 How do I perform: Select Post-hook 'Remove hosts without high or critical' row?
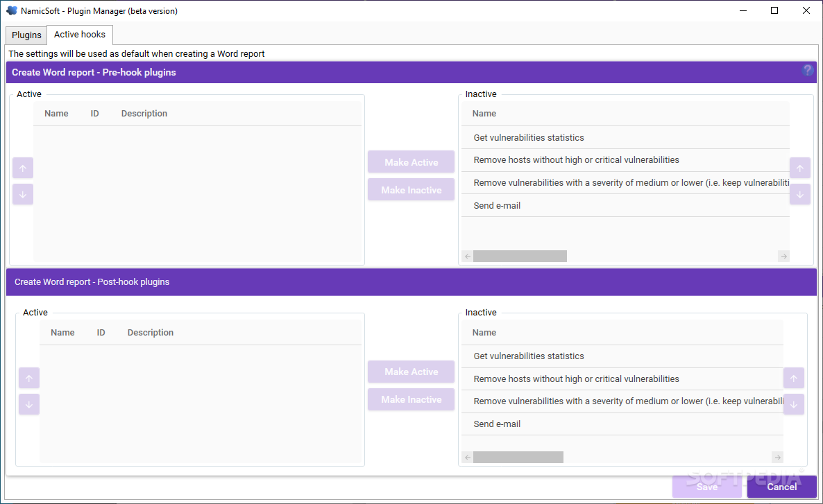[622, 379]
